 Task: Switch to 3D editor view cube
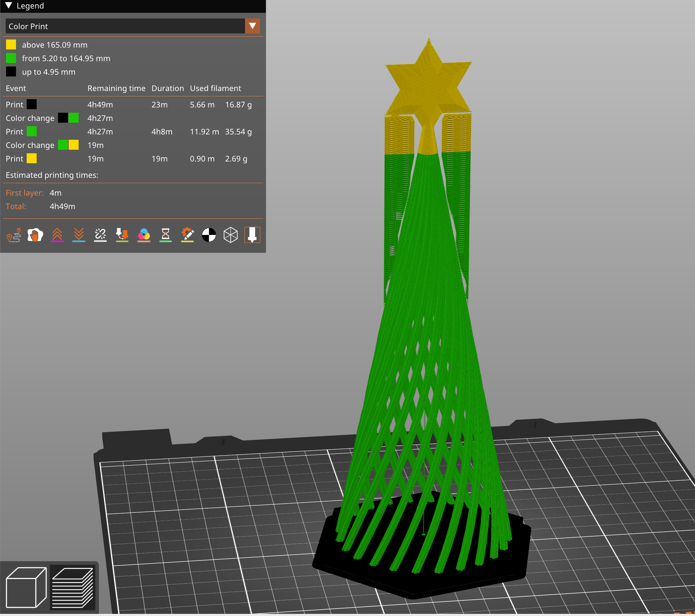(x=26, y=588)
